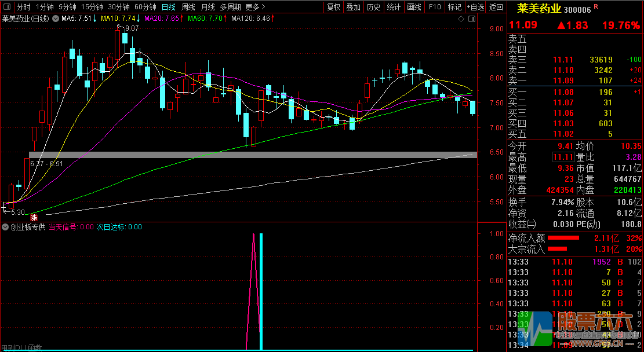Click the 叠加 overlay button
Viewport: 644px width, 352px height.
coord(353,7)
